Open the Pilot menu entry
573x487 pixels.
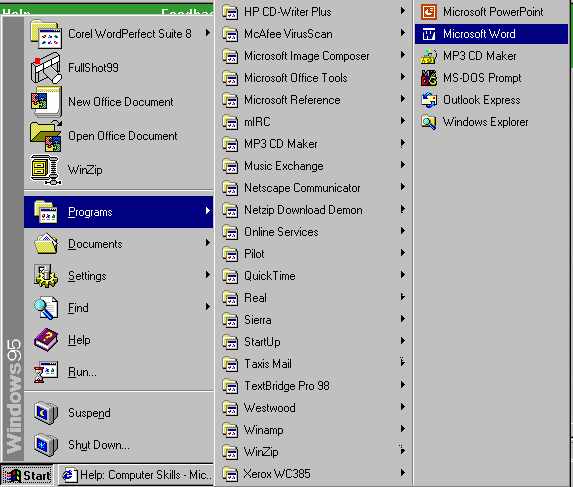point(315,254)
